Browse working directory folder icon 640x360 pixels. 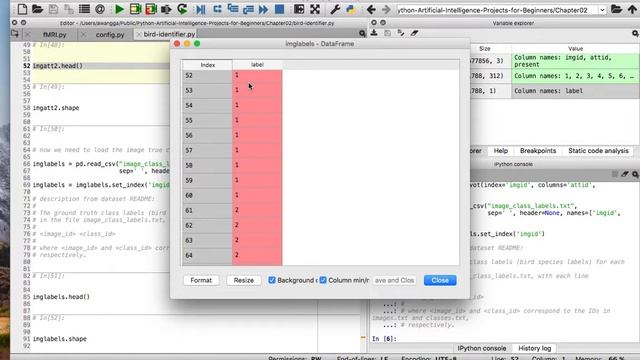616,9
